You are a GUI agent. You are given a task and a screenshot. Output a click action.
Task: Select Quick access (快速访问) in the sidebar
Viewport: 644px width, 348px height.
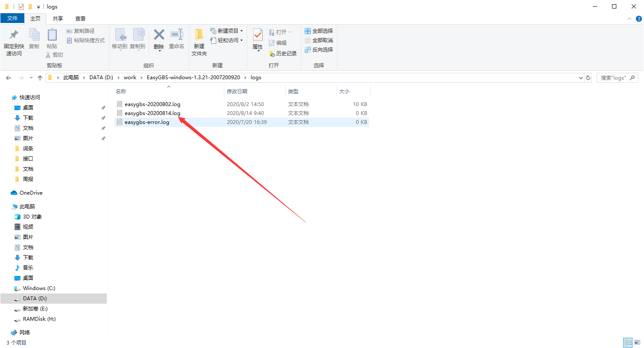[26, 98]
